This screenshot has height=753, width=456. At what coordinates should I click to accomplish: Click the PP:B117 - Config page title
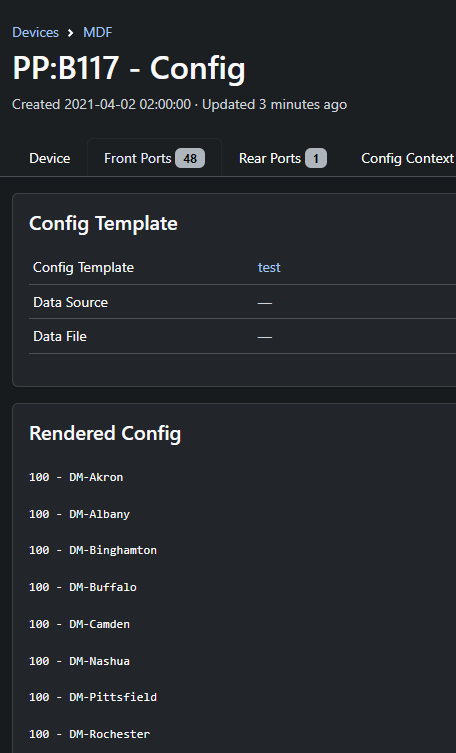[x=129, y=68]
